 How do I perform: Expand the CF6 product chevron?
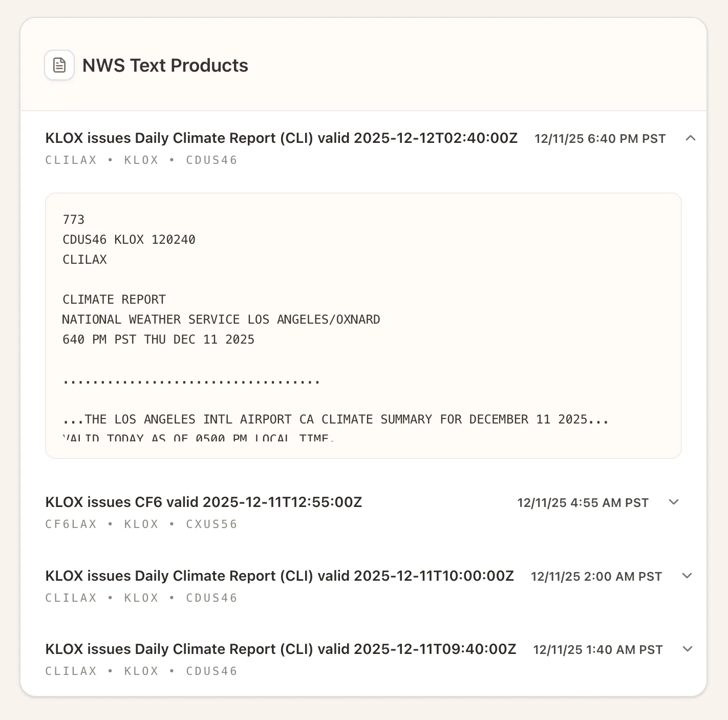point(674,502)
